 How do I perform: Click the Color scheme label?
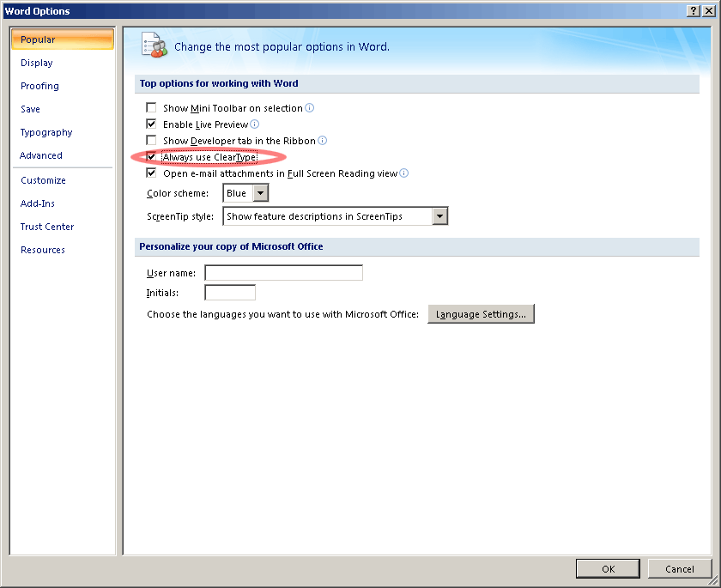pyautogui.click(x=178, y=193)
